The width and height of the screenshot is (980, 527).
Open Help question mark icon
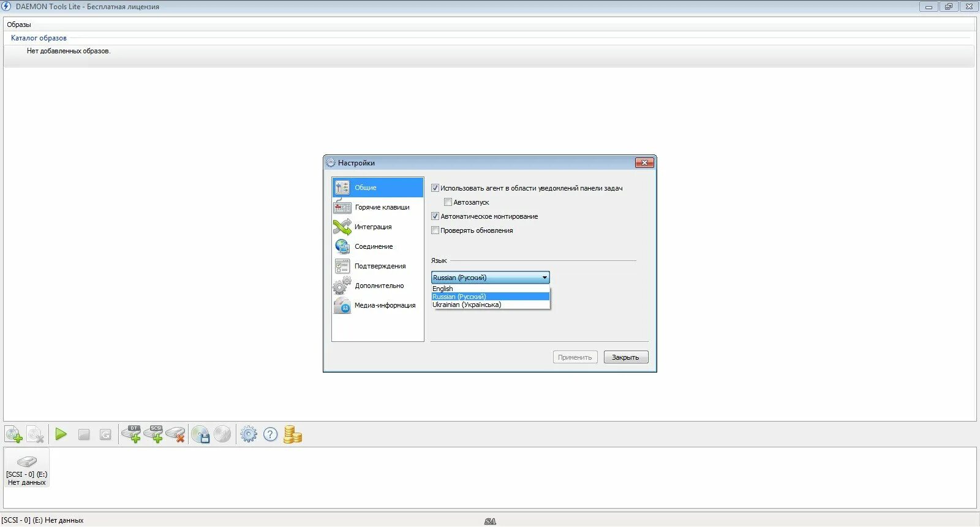tap(270, 434)
